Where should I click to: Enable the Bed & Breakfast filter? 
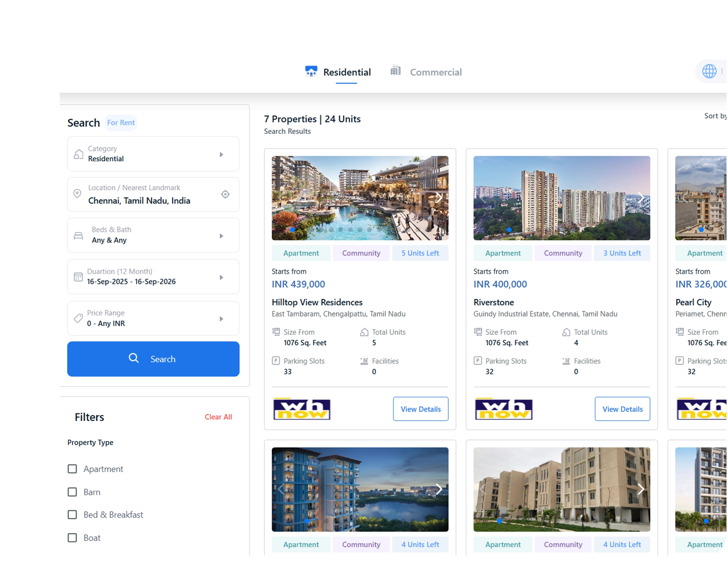tap(72, 514)
